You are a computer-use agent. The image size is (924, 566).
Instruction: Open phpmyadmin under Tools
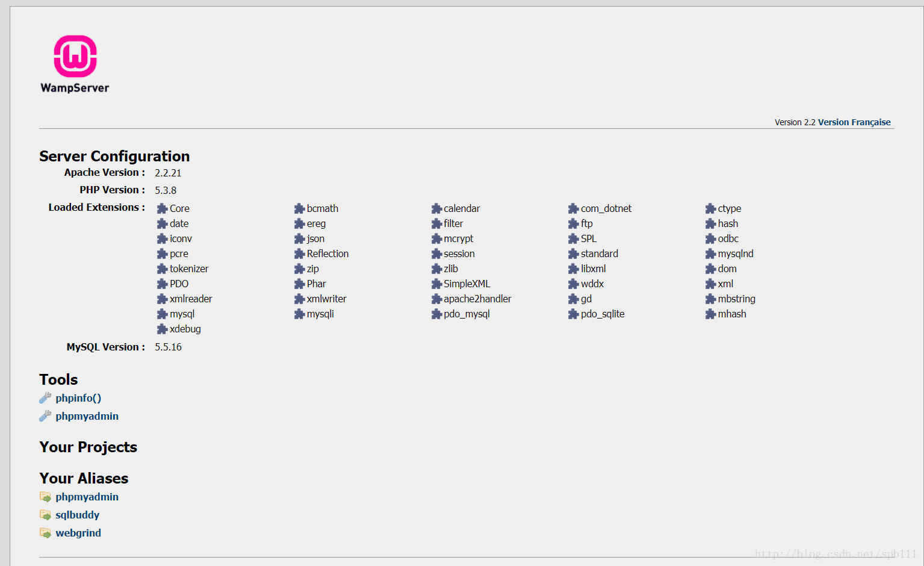(x=87, y=416)
